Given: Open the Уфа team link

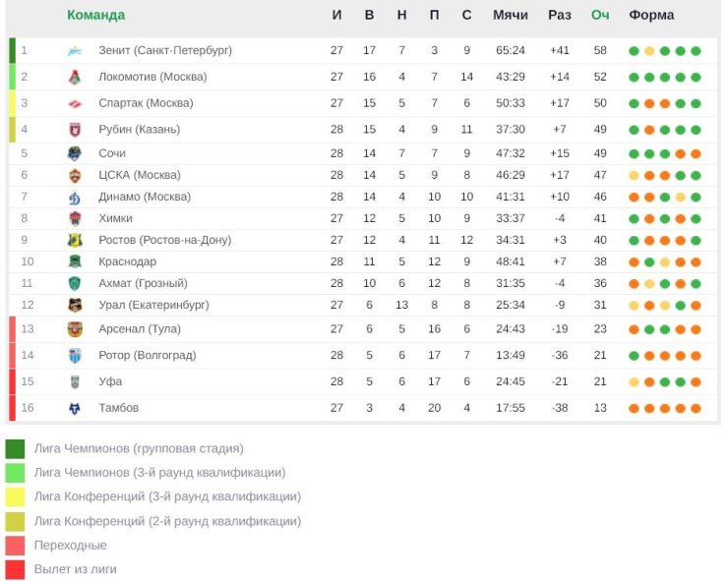Looking at the screenshot, I should (110, 381).
